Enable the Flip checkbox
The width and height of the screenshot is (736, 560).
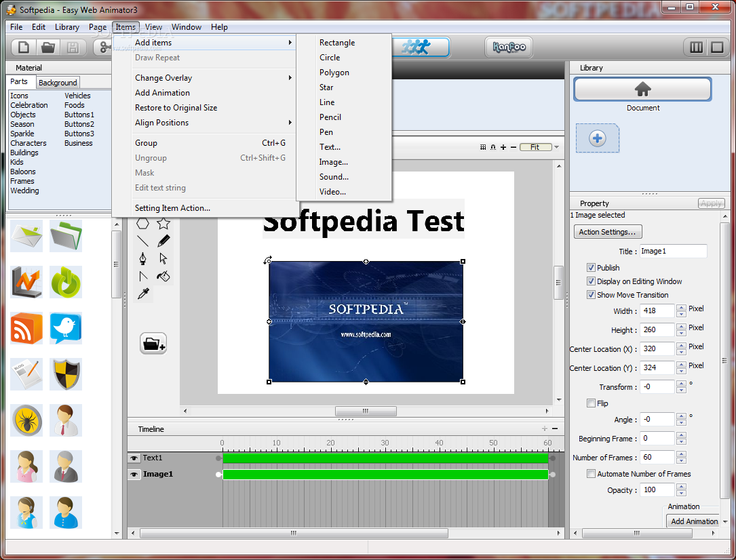click(591, 403)
